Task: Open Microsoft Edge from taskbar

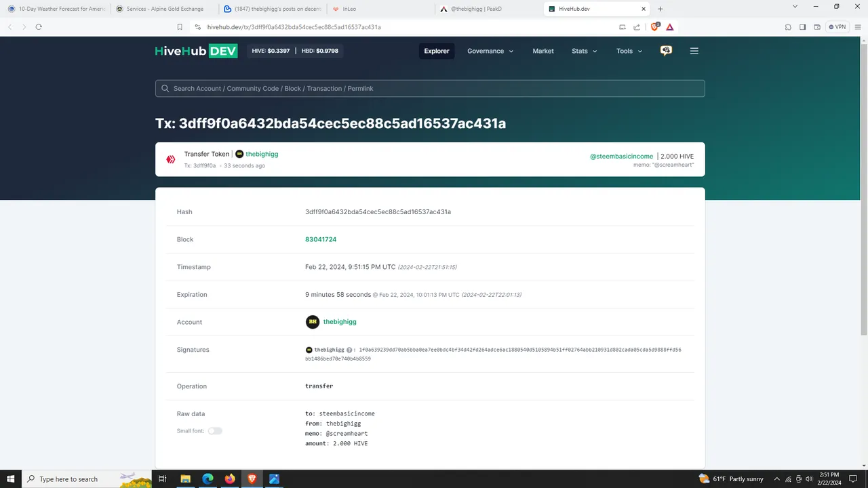Action: tap(208, 479)
